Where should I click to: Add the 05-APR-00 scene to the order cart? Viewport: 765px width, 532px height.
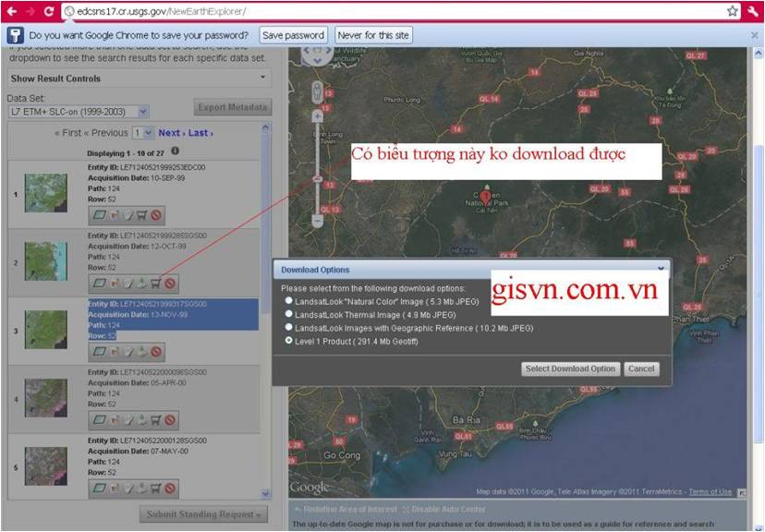155,420
